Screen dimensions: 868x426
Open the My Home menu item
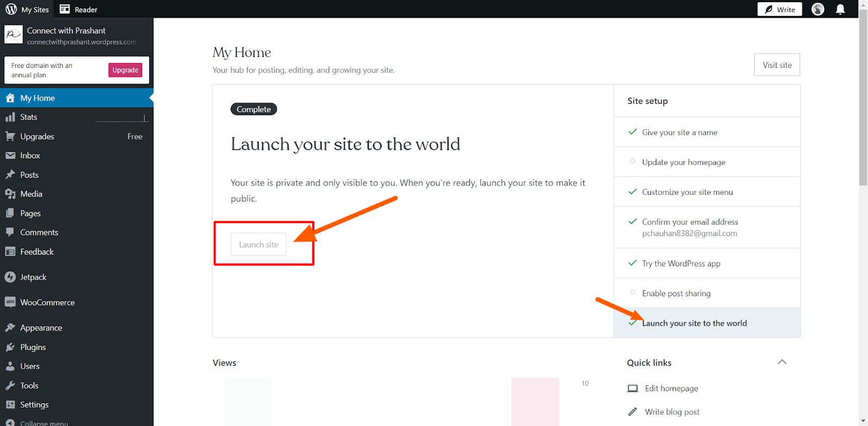tap(76, 98)
